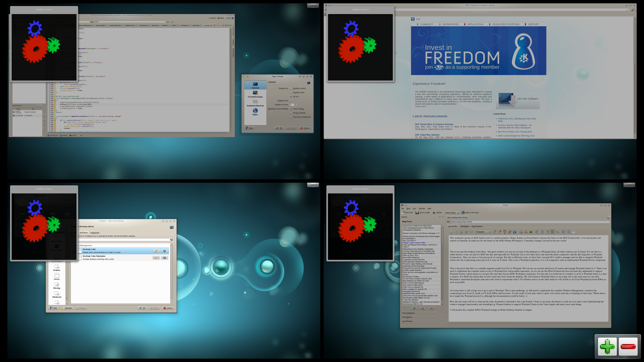
Task: Expand the Advanced section in effects panel
Action: pos(95,232)
